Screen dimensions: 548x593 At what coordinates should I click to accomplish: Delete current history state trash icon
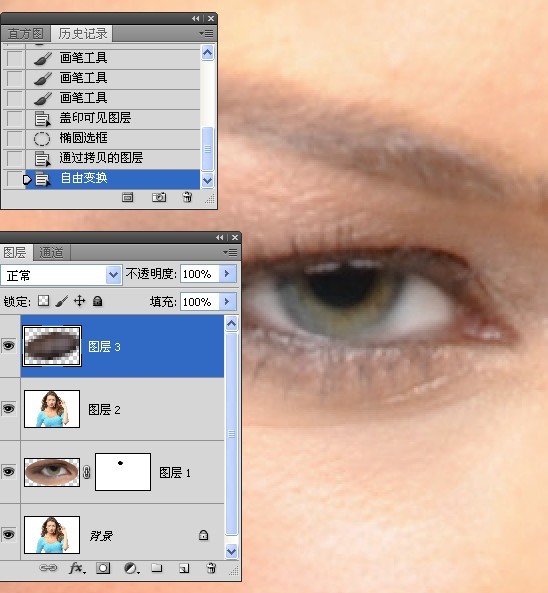click(187, 197)
